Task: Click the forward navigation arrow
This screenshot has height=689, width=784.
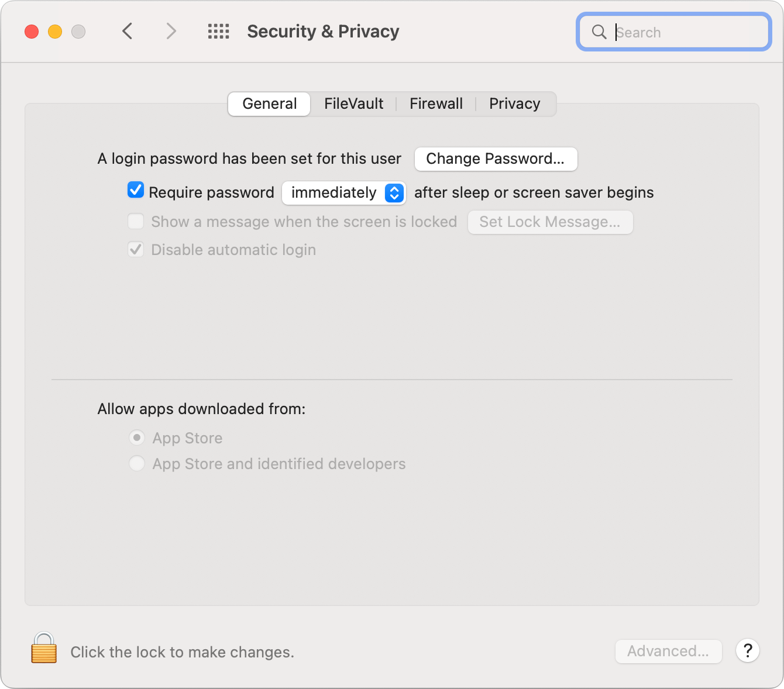Action: point(171,31)
